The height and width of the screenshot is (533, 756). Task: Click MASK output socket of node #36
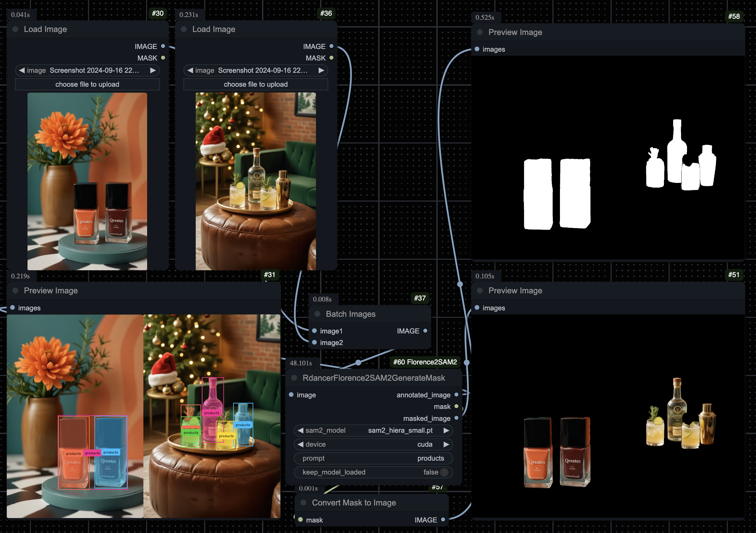(332, 58)
